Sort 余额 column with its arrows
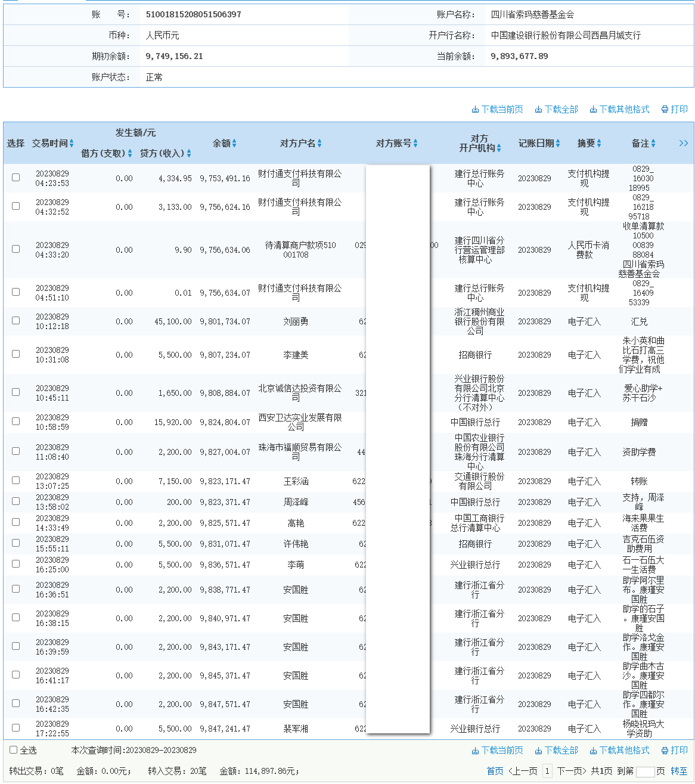The height and width of the screenshot is (784, 695). (234, 143)
